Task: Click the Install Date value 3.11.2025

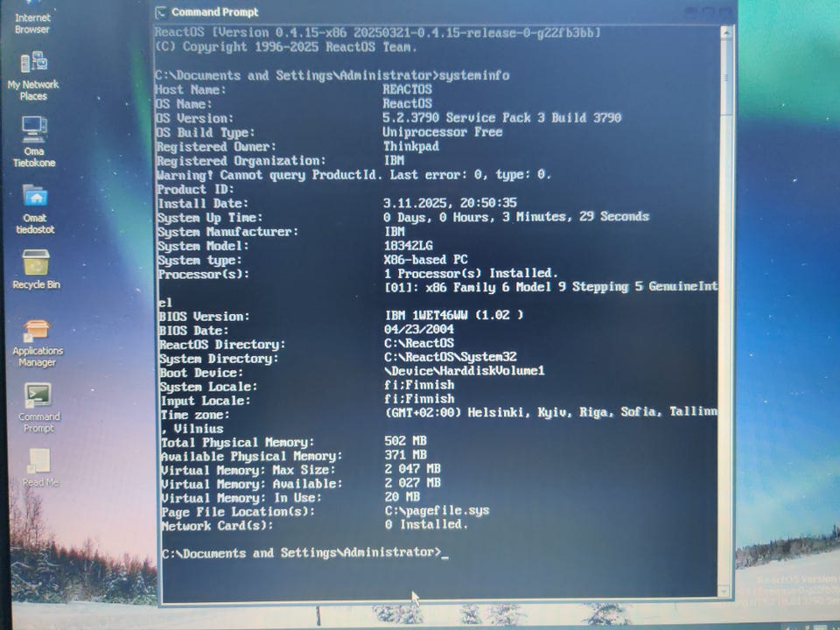Action: (x=450, y=202)
